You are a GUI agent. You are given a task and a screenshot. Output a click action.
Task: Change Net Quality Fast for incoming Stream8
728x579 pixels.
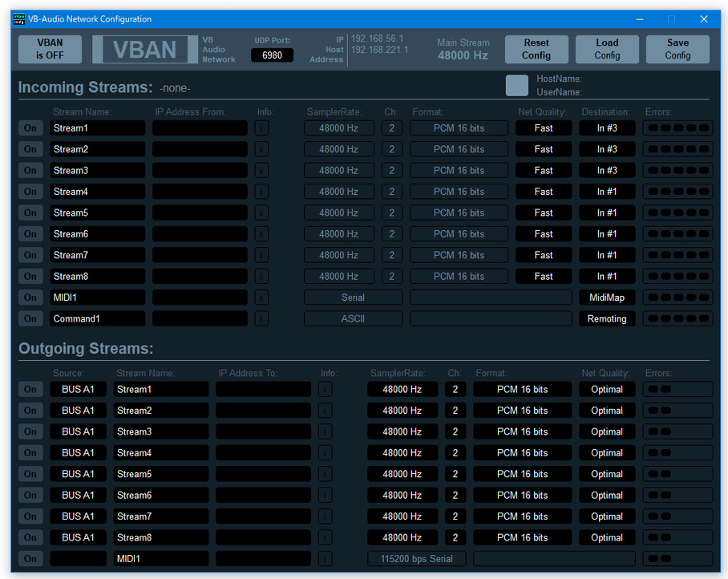click(x=544, y=276)
